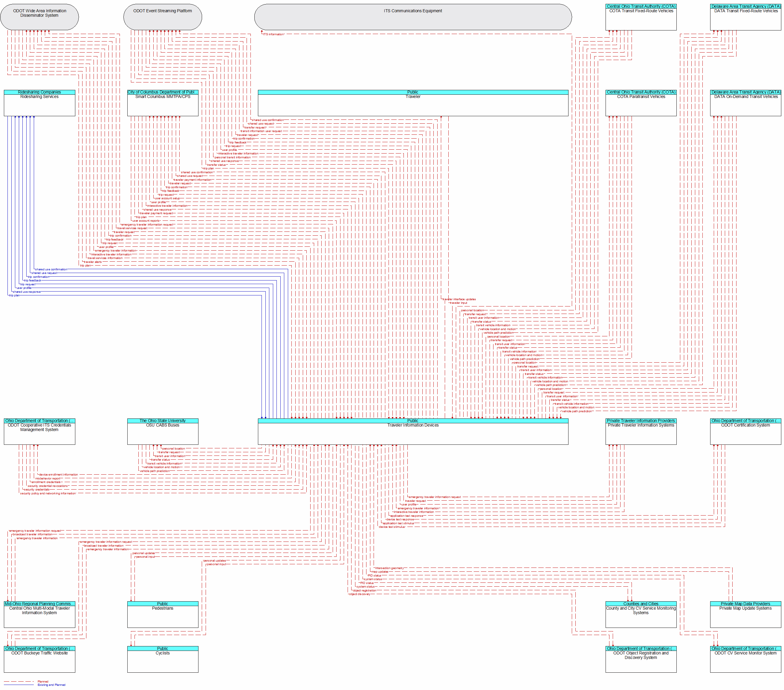The width and height of the screenshot is (784, 690).
Task: Select the DATA On-Demand Transit Vehicles box
Action: [x=745, y=103]
